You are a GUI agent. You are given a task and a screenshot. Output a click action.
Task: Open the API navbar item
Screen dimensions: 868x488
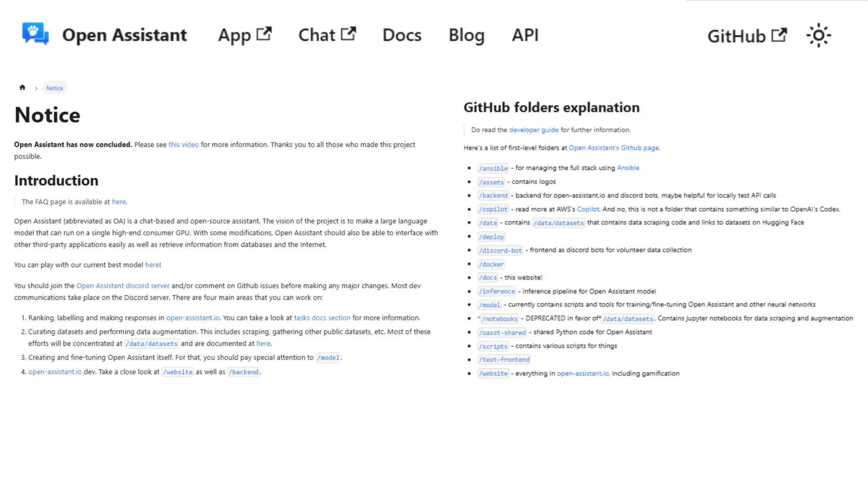coord(525,35)
